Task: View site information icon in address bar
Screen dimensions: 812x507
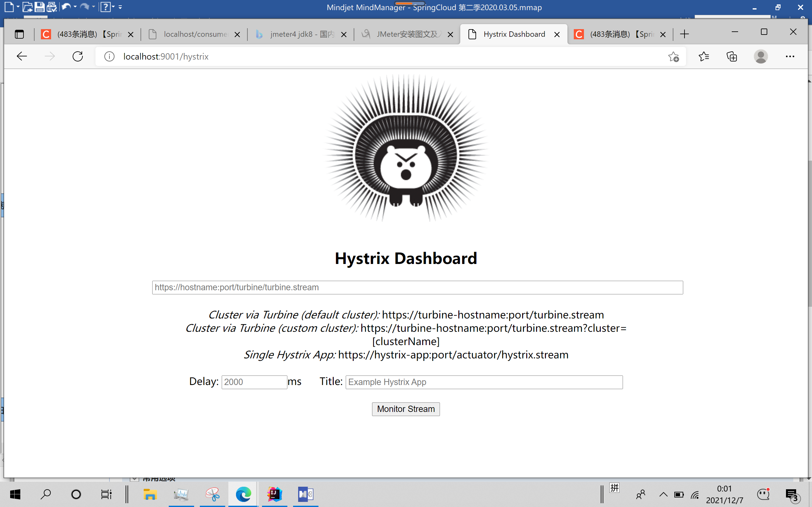Action: (x=109, y=56)
